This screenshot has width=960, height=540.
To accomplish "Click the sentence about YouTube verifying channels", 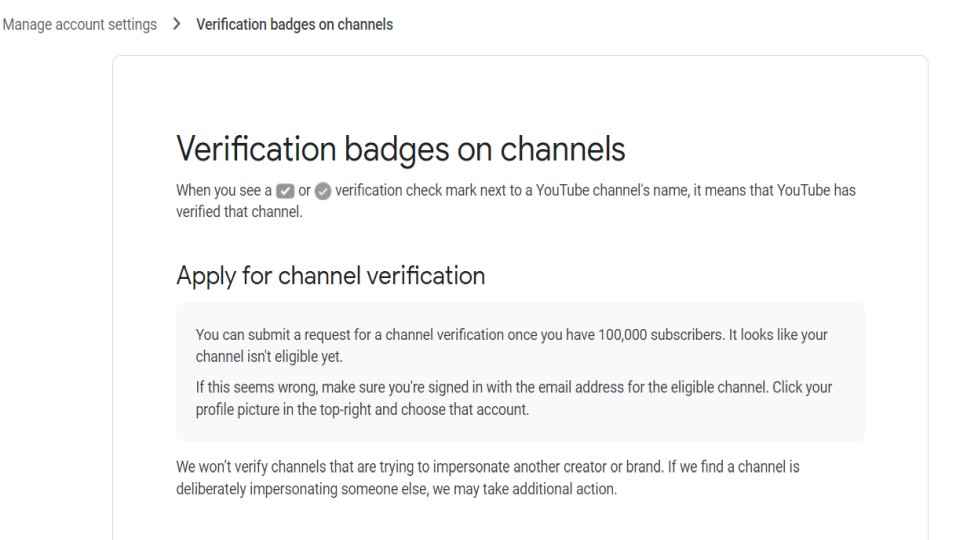I will coord(516,201).
